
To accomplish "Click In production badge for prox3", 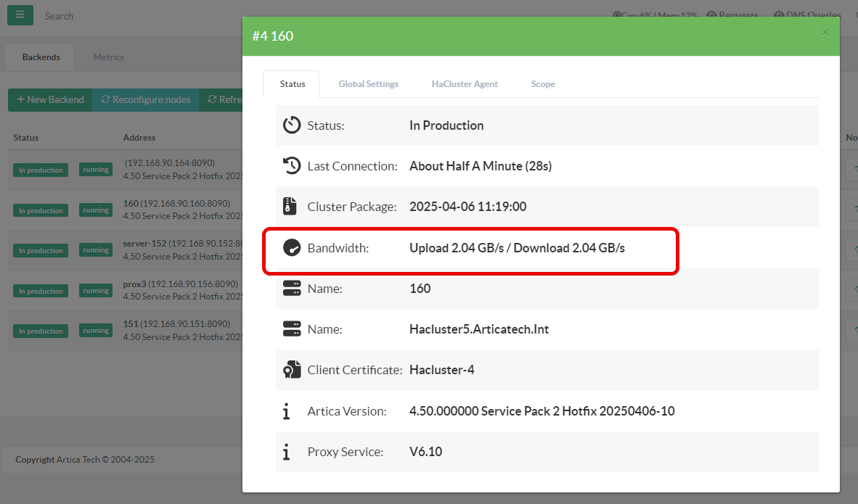I will [x=41, y=291].
